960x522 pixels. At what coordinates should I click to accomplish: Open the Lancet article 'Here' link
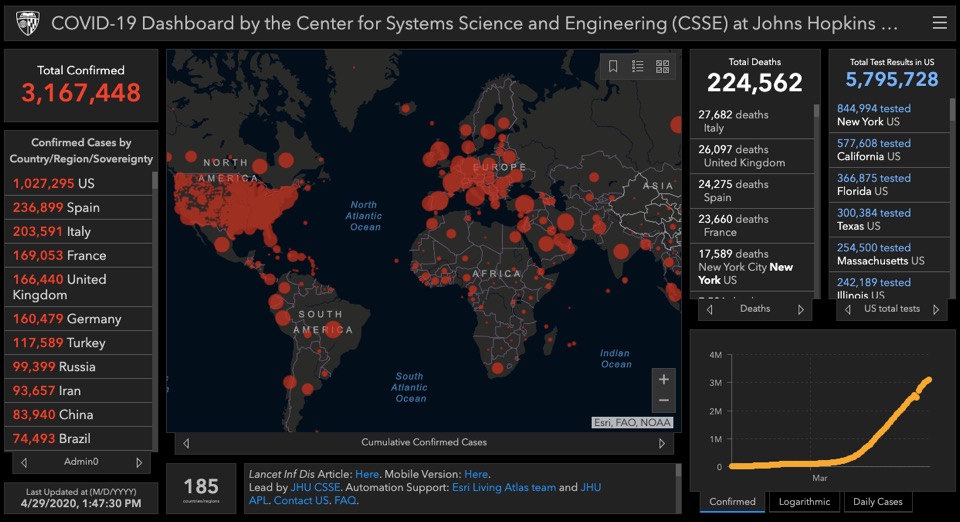pyautogui.click(x=367, y=474)
